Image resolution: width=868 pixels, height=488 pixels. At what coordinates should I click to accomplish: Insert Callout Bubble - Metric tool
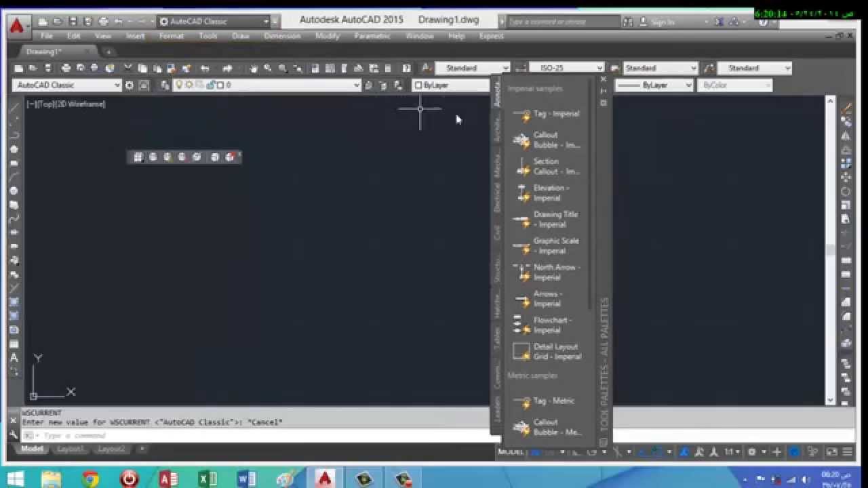coord(547,427)
